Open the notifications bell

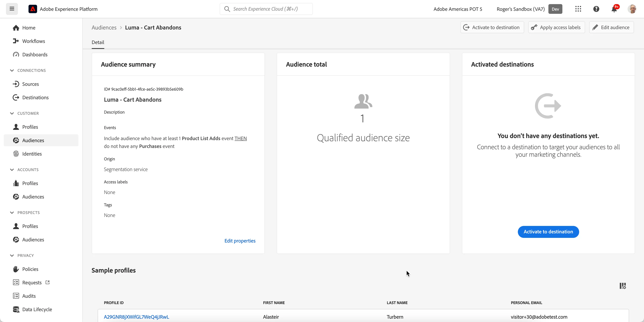pos(614,9)
